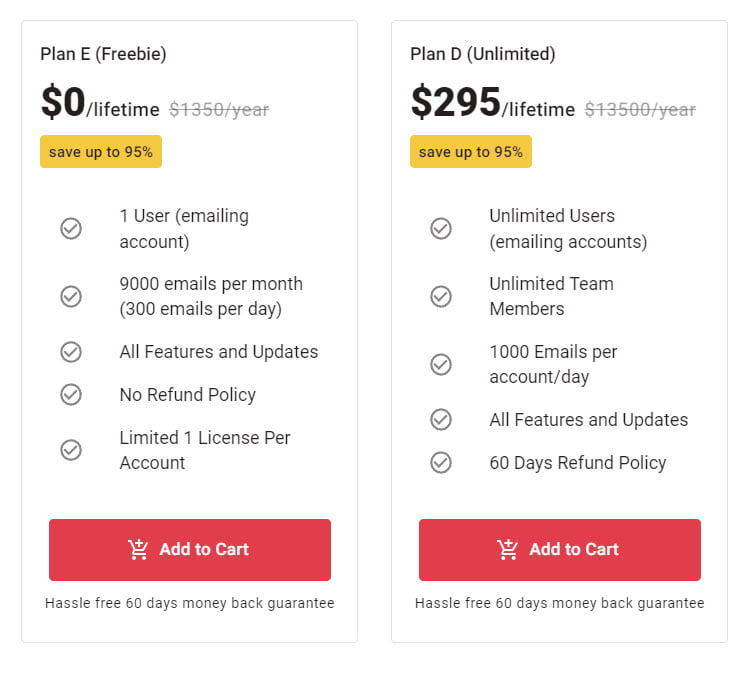
Task: Click checkmark icon next to "9000 emails per month"
Action: [x=71, y=296]
